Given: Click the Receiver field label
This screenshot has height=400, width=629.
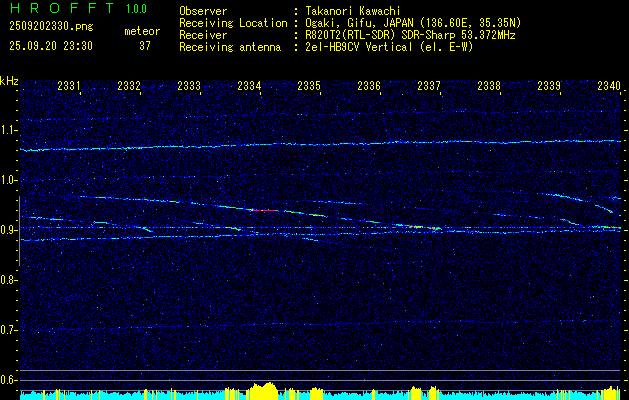Looking at the screenshot, I should [203, 35].
